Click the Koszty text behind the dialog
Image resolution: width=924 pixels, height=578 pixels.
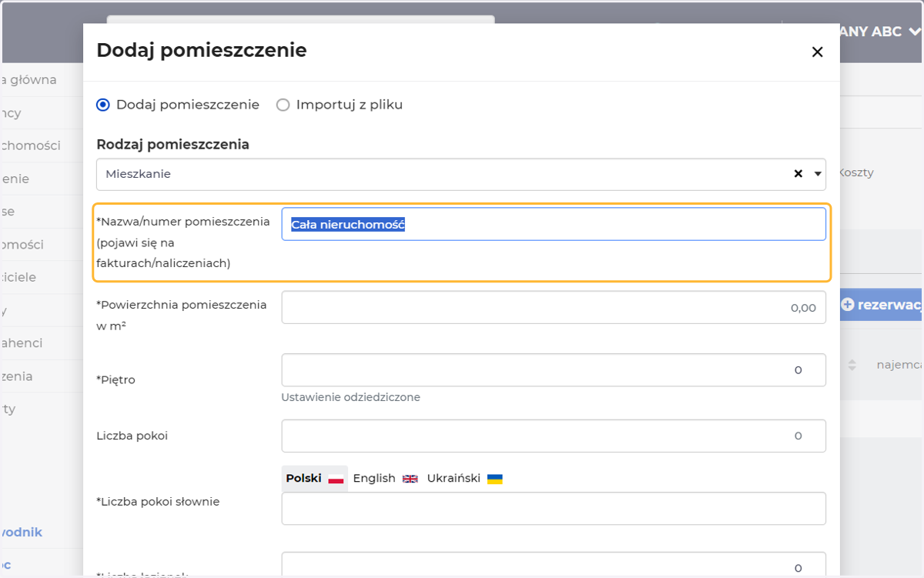(x=856, y=172)
